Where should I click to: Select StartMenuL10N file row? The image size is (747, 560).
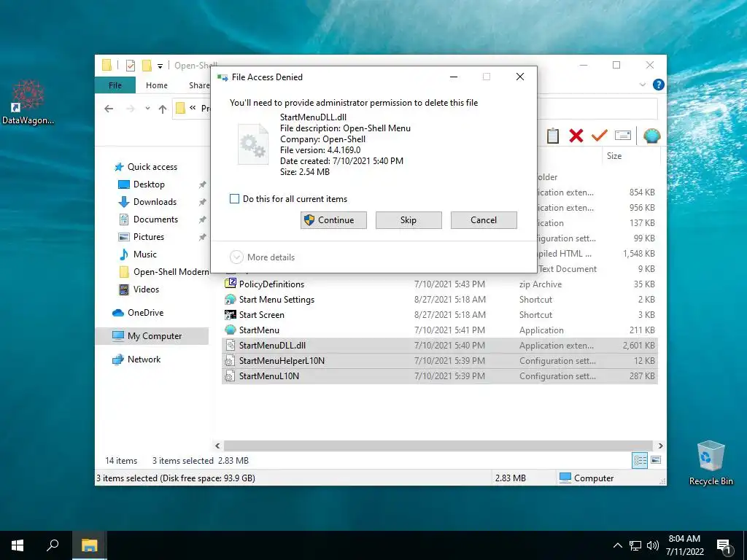439,376
